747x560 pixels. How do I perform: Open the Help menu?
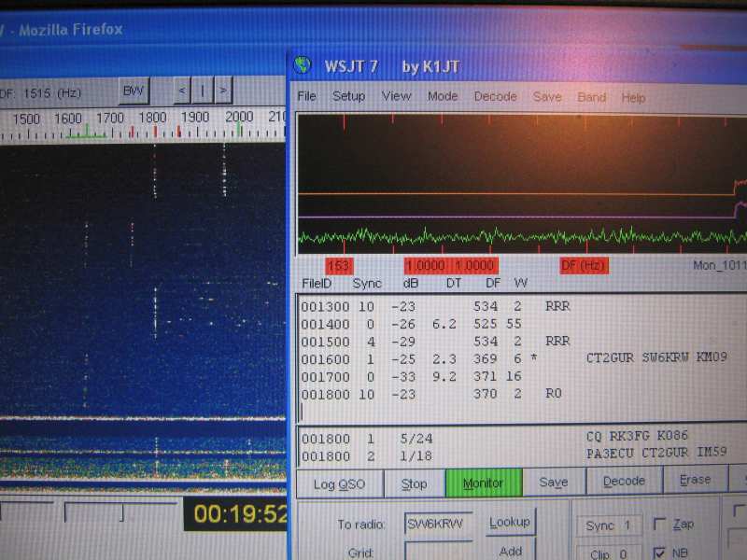pyautogui.click(x=633, y=98)
